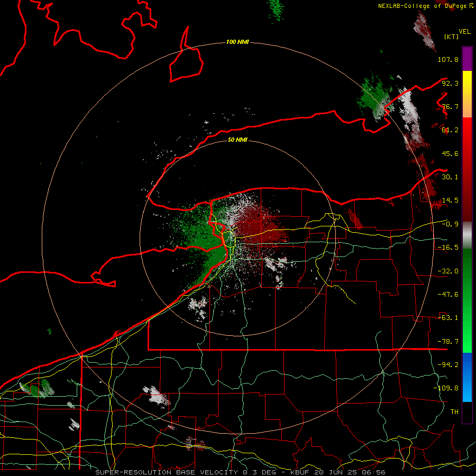Click the 92.3 value on the velocity scale

coord(450,83)
